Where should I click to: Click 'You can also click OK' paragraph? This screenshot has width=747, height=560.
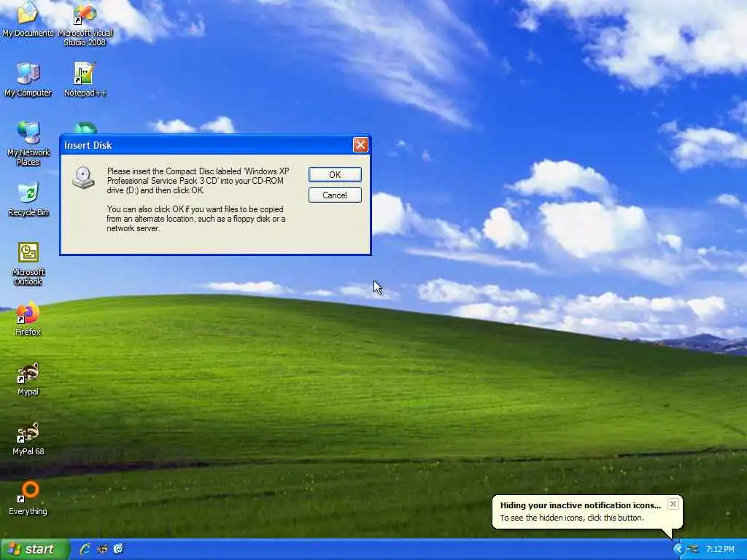coord(196,219)
